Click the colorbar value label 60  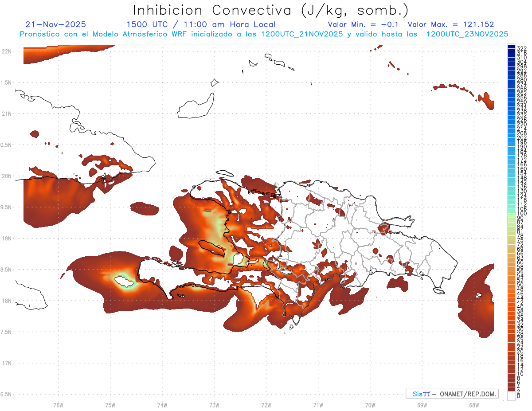pyautogui.click(x=520, y=262)
